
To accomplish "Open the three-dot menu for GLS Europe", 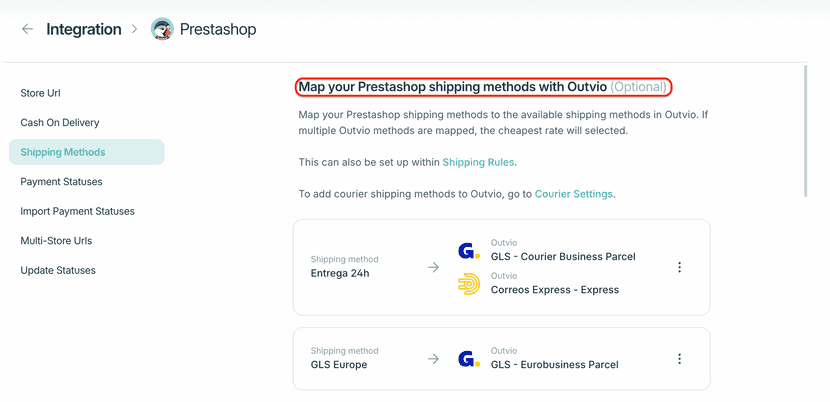I will click(679, 358).
